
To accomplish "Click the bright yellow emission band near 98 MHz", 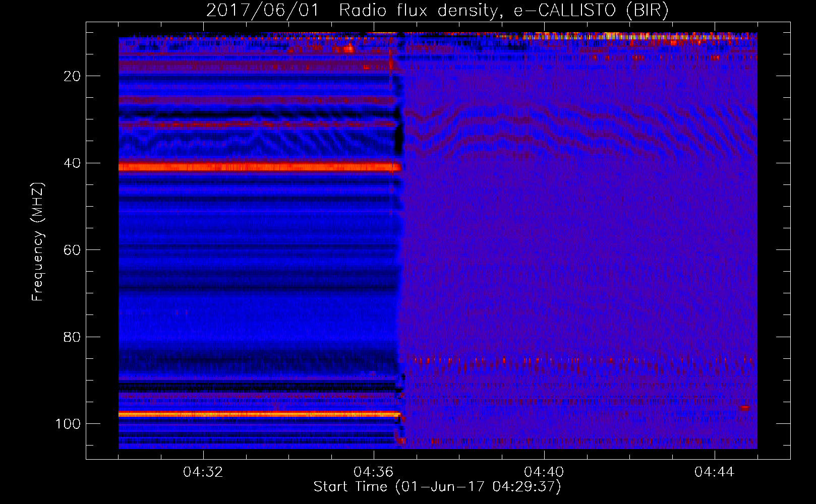I will click(x=259, y=414).
